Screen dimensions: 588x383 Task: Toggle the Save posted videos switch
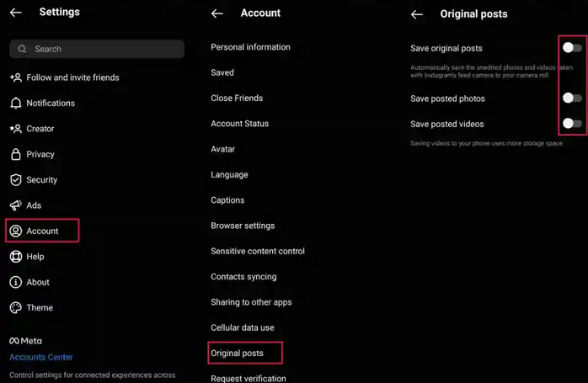[572, 123]
